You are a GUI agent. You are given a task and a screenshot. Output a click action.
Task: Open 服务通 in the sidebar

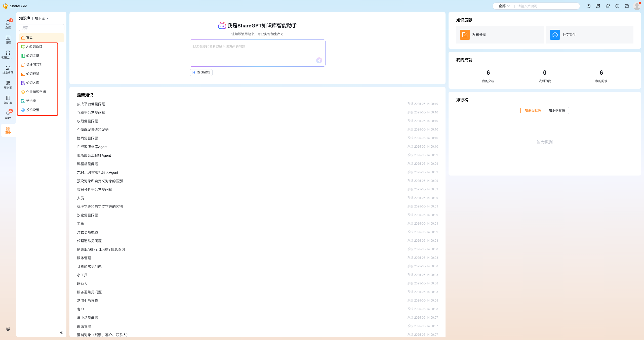8,84
